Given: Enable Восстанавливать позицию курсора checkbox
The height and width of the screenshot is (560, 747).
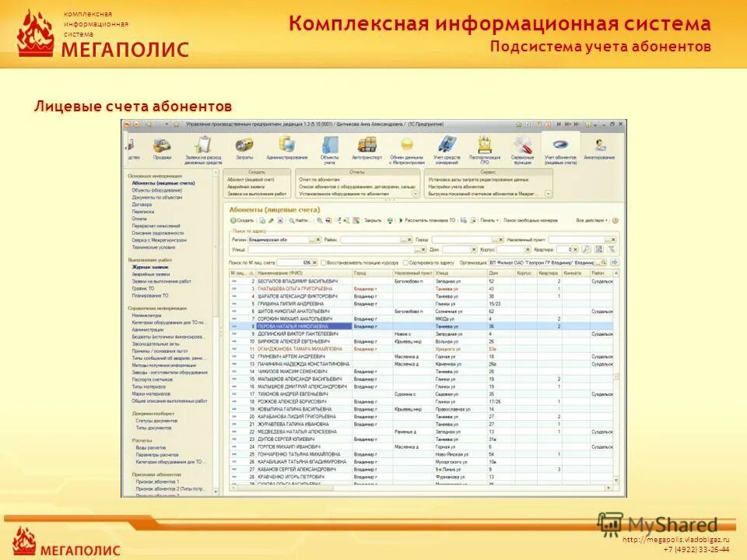Looking at the screenshot, I should (324, 263).
